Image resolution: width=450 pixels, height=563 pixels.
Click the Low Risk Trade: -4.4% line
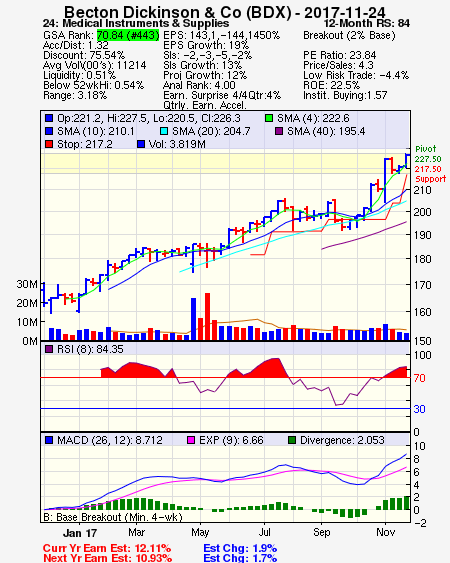pyautogui.click(x=356, y=75)
